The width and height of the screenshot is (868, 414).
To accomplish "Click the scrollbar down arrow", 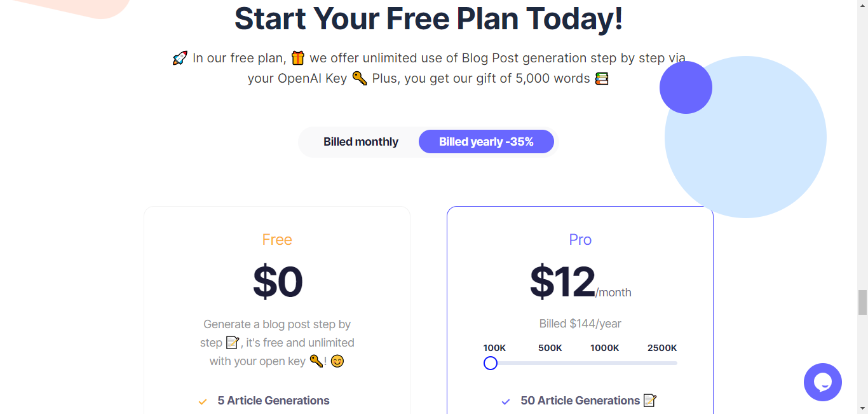I will [862, 408].
